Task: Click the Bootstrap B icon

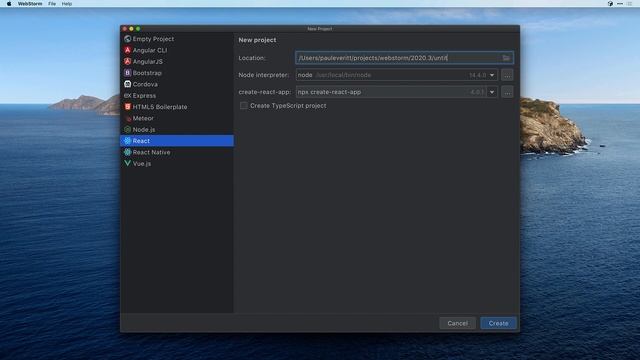Action: point(127,73)
